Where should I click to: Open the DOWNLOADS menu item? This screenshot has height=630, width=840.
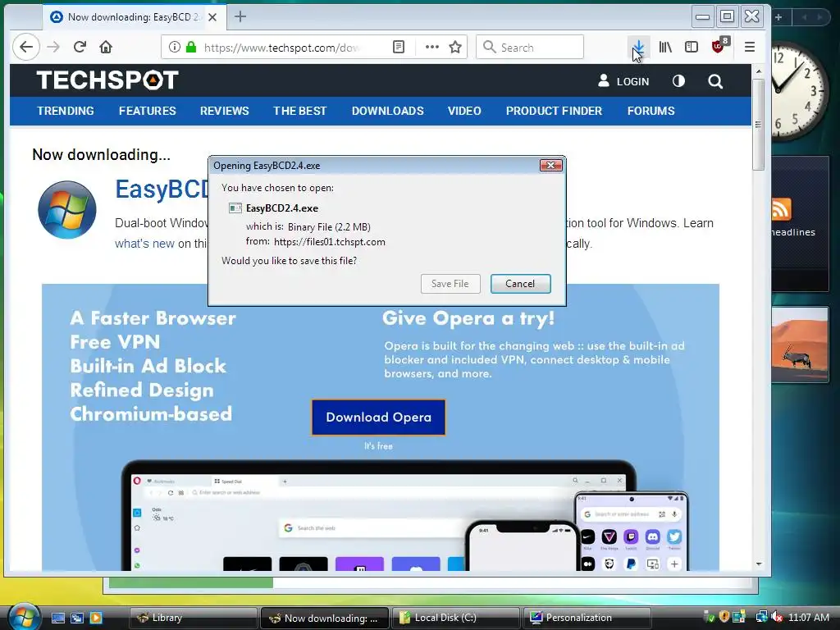point(388,111)
